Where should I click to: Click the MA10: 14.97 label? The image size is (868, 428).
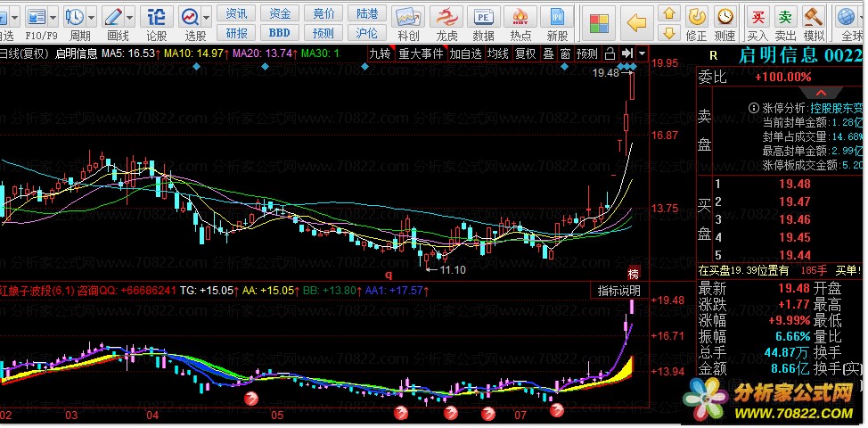click(x=197, y=53)
